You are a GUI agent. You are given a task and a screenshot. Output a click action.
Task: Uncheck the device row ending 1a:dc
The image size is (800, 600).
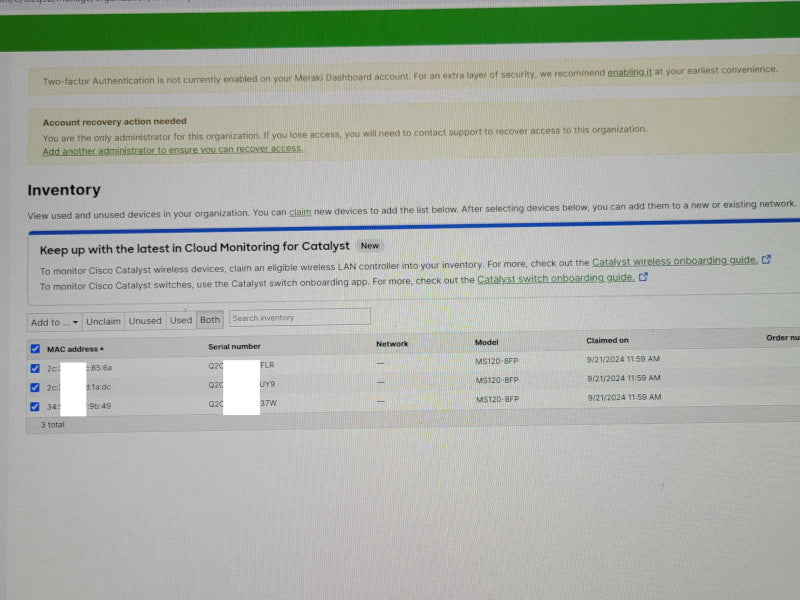pyautogui.click(x=35, y=387)
